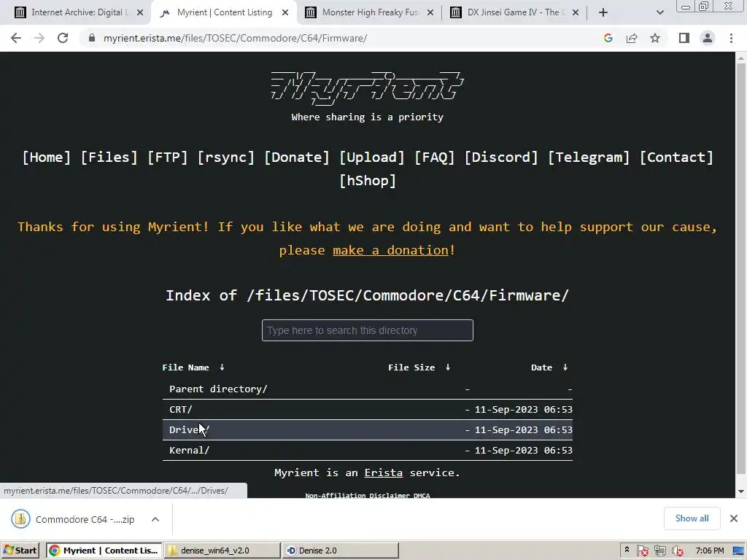Open the Chrome profile menu
The height and width of the screenshot is (560, 747).
(x=708, y=38)
